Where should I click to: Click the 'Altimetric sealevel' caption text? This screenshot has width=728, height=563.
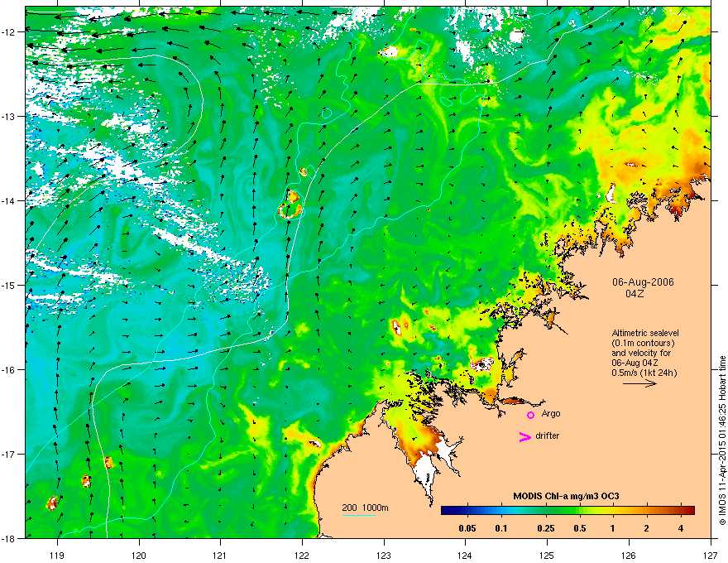[645, 333]
